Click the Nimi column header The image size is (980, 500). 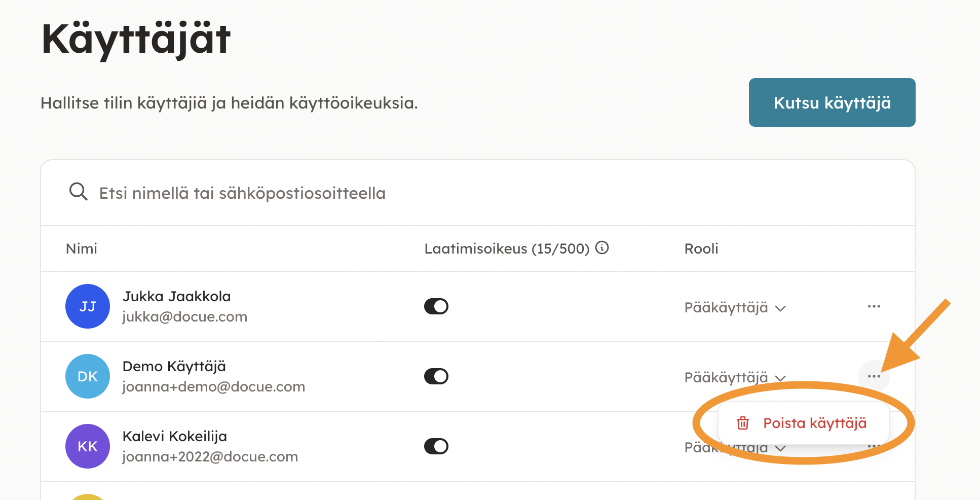(82, 248)
